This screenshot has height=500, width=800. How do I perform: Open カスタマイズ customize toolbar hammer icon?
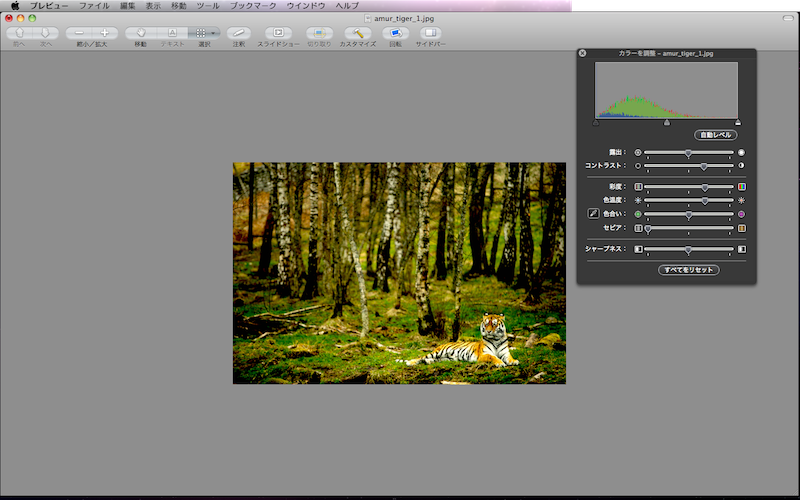(x=358, y=33)
